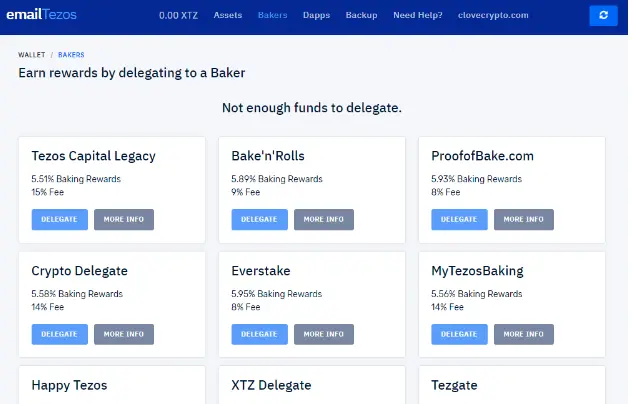The image size is (632, 404).
Task: Click the WALLET breadcrumb link
Action: click(x=31, y=55)
